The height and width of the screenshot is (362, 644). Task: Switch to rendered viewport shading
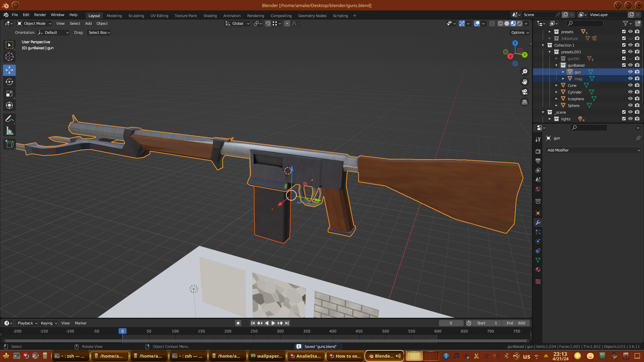pyautogui.click(x=520, y=23)
